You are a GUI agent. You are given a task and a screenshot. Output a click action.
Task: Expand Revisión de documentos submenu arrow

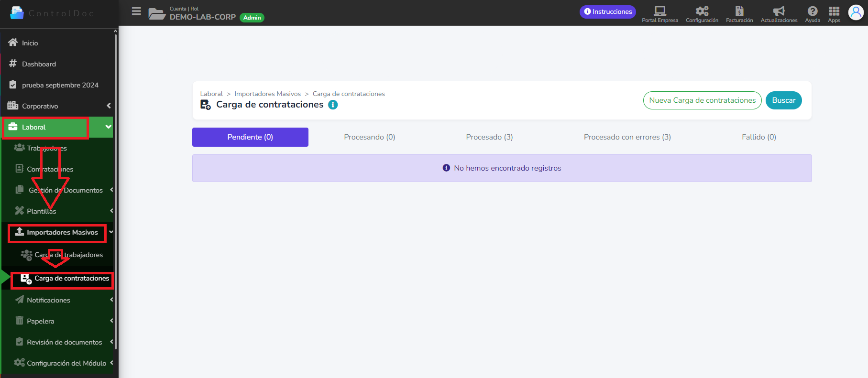point(111,342)
